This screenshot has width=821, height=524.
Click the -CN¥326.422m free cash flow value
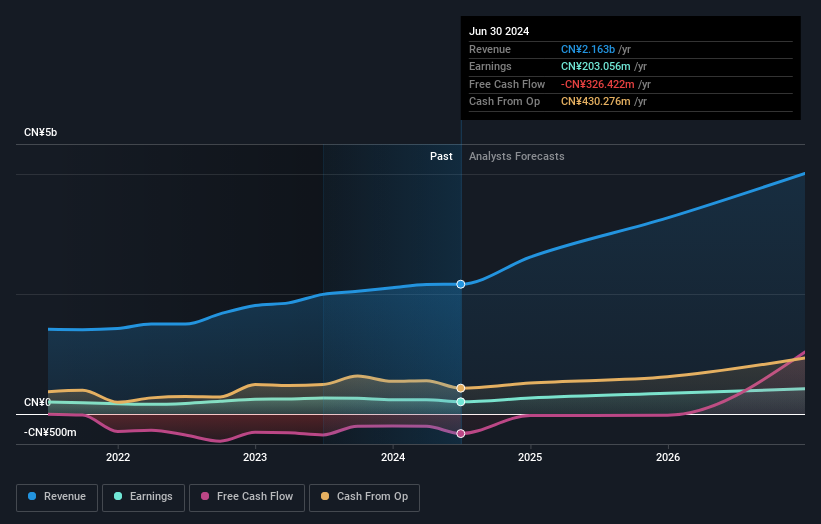pyautogui.click(x=597, y=84)
